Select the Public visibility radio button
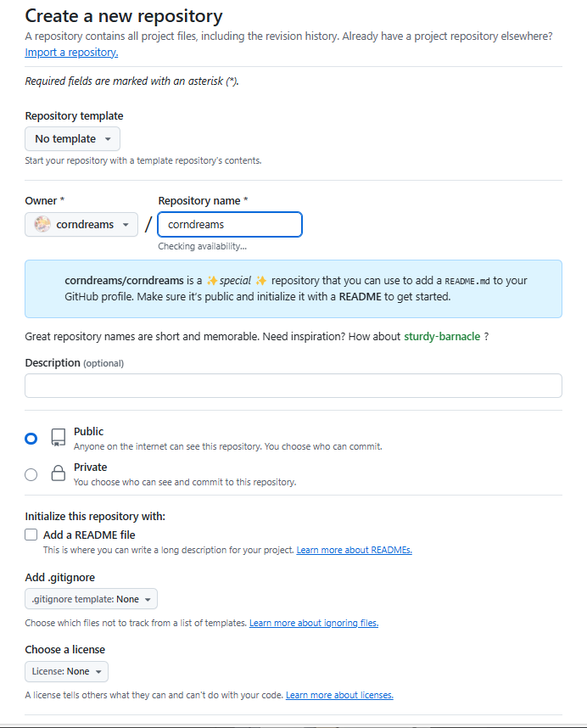The height and width of the screenshot is (728, 587). 31,439
